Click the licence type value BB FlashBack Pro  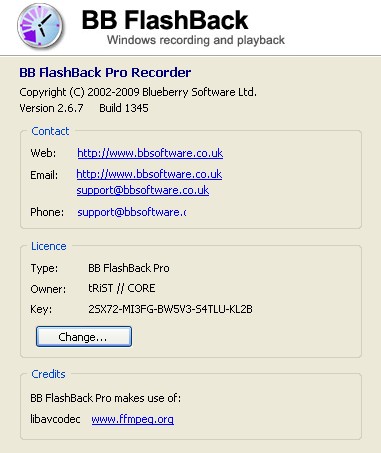[x=129, y=268]
